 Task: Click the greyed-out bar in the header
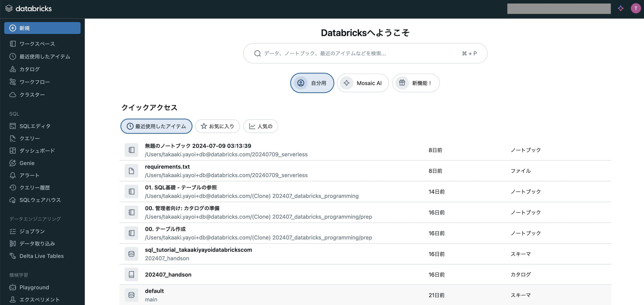(x=559, y=9)
